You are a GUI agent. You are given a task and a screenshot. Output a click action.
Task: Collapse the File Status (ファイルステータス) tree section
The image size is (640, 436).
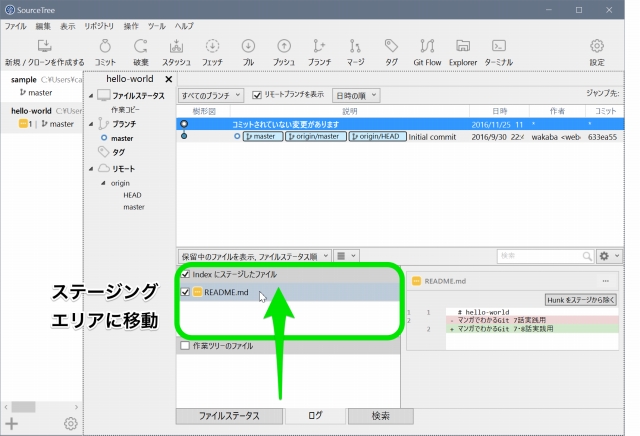91,96
